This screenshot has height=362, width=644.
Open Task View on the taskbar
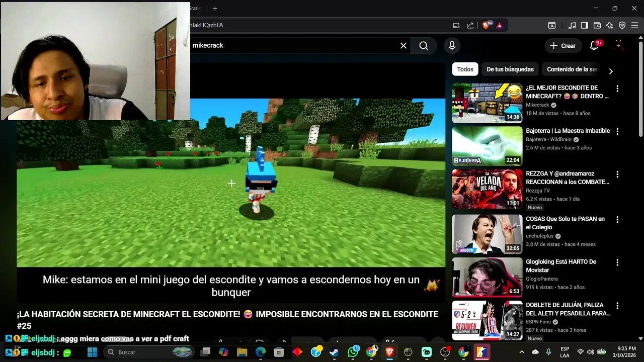coord(205,352)
